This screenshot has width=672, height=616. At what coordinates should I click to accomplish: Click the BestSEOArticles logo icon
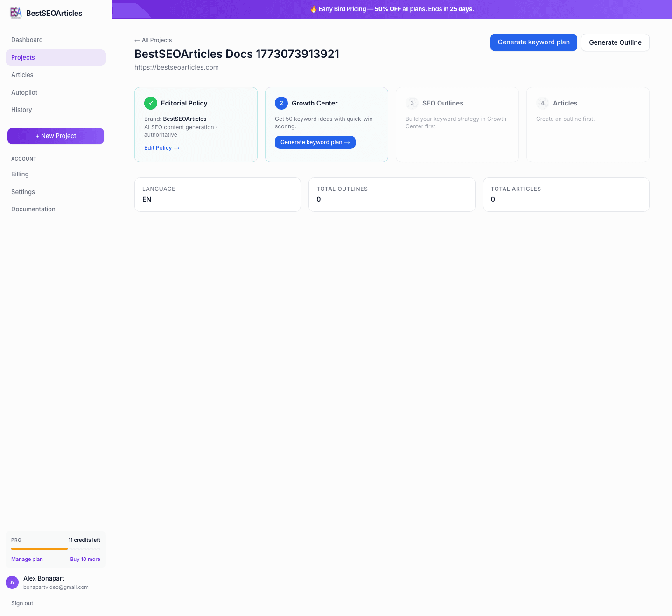click(x=16, y=13)
